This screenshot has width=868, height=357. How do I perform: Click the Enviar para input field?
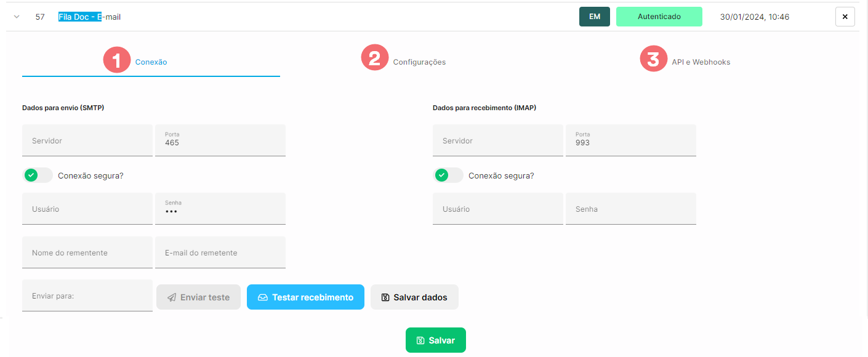pyautogui.click(x=87, y=295)
